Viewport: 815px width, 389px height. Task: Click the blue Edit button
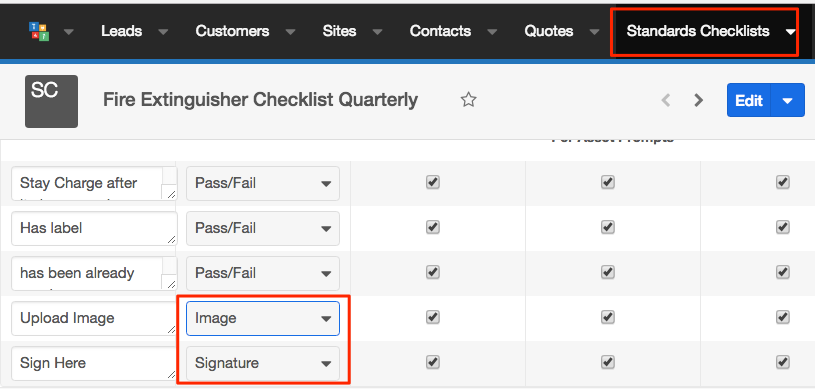(x=749, y=100)
